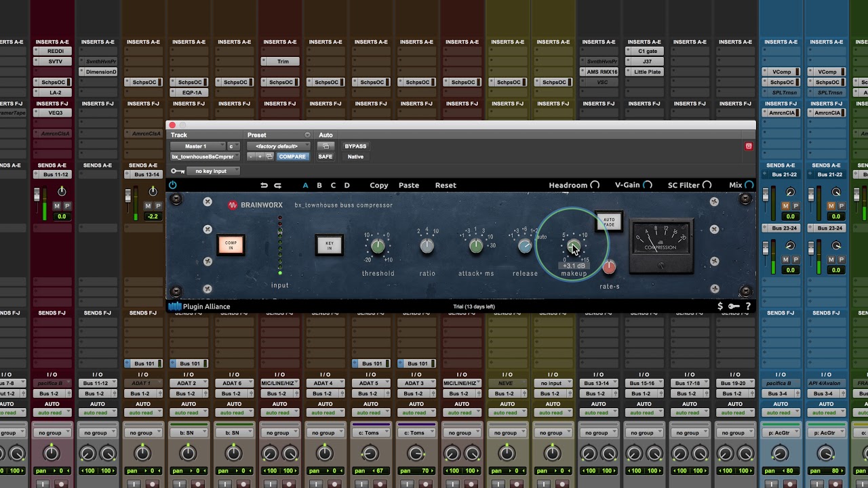This screenshot has height=488, width=868.
Task: Click the input LED meter
Action: point(279,246)
